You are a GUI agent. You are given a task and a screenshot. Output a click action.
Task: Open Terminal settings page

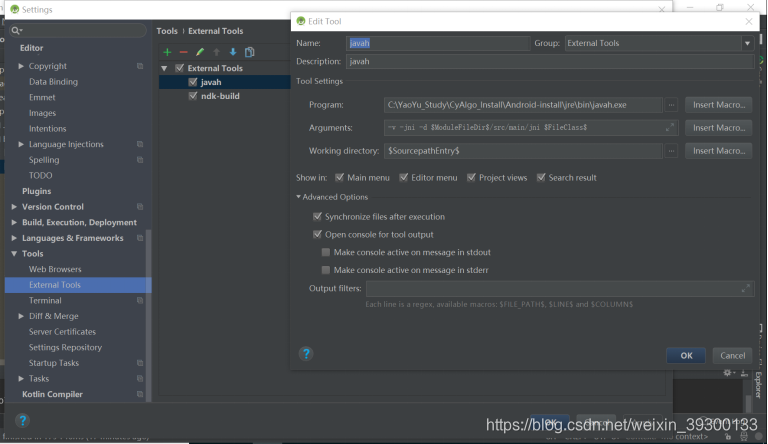pos(45,300)
